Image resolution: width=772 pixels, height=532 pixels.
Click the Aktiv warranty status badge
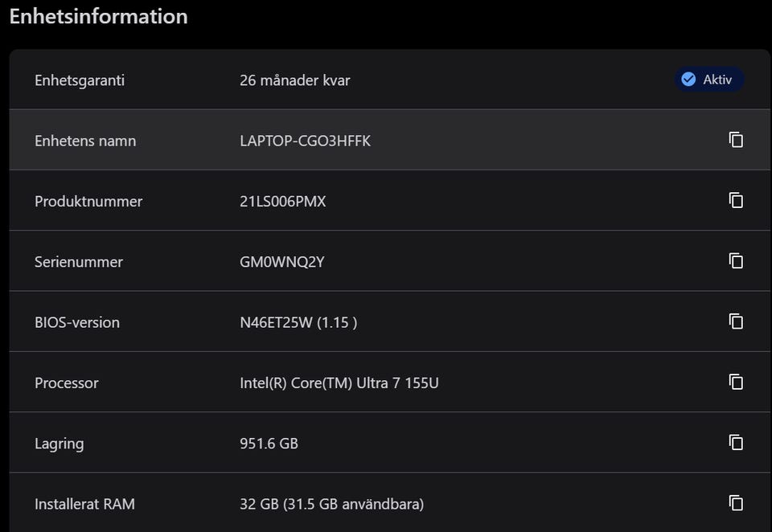708,80
